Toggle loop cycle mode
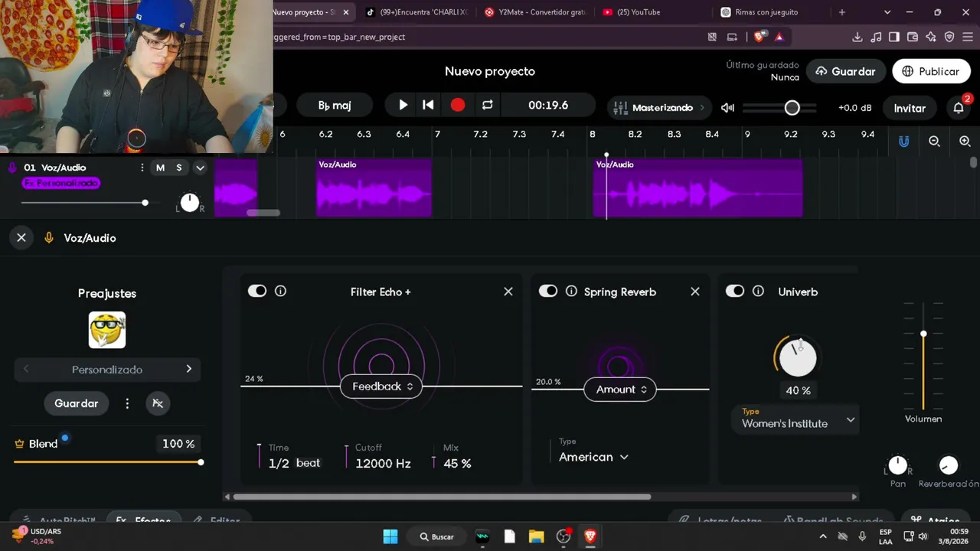980x551 pixels. 487,105
